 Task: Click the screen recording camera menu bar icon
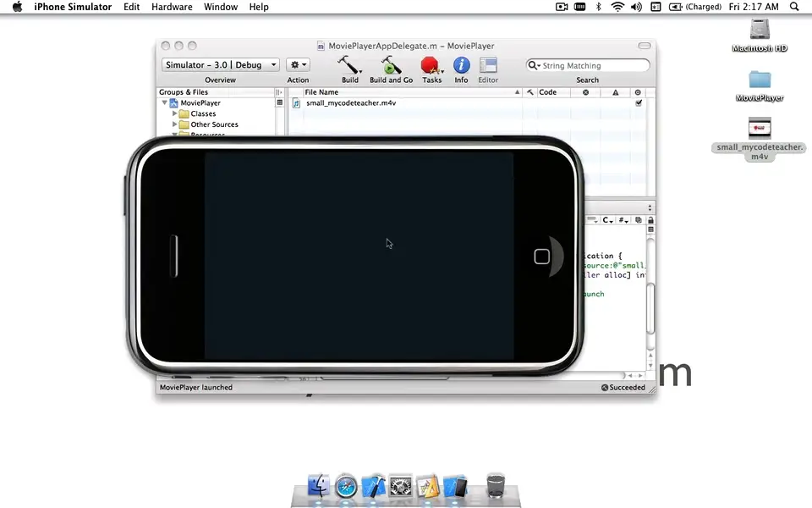pos(562,7)
